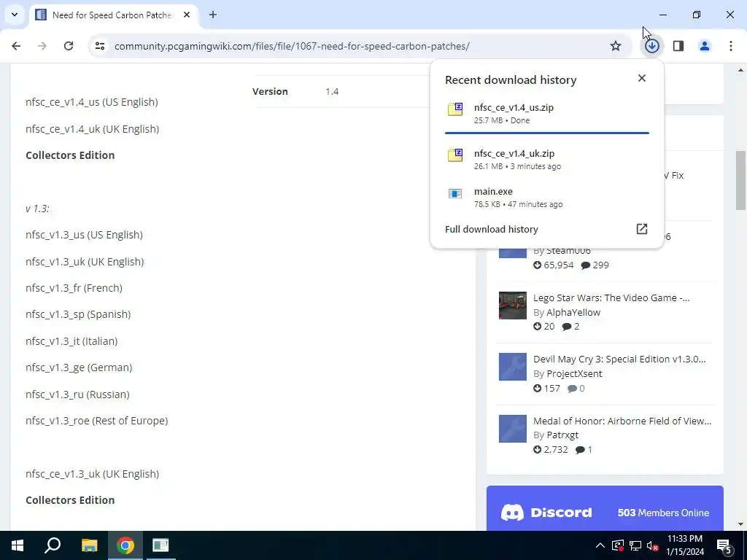Toggle the downloads toolbar icon
747x560 pixels.
651,46
